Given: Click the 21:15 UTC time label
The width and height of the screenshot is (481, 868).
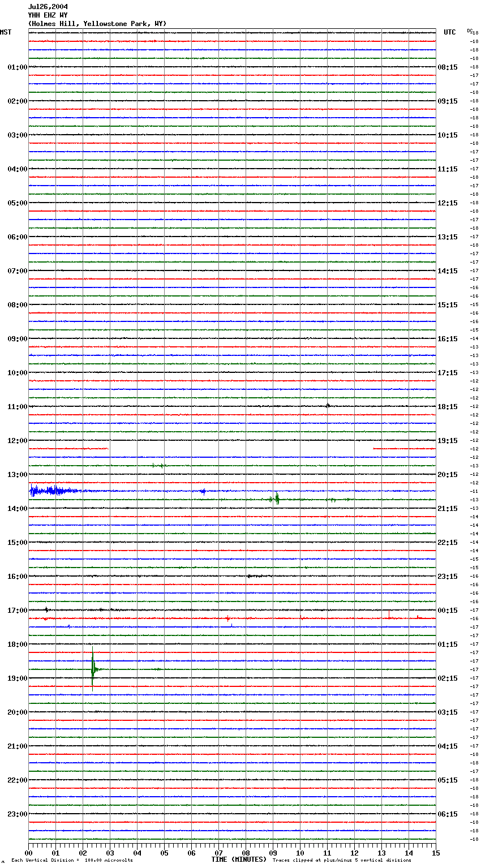Looking at the screenshot, I should tap(448, 509).
